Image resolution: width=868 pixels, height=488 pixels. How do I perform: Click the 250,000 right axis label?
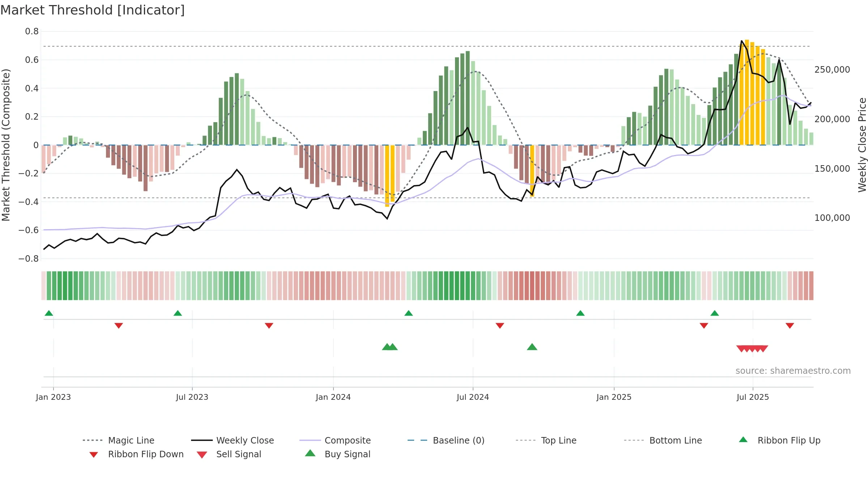click(x=832, y=69)
